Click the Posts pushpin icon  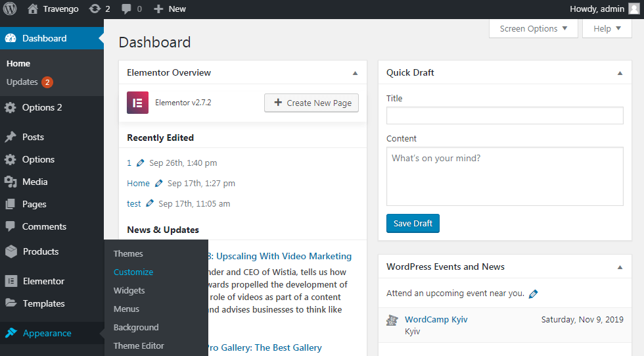pos(11,137)
